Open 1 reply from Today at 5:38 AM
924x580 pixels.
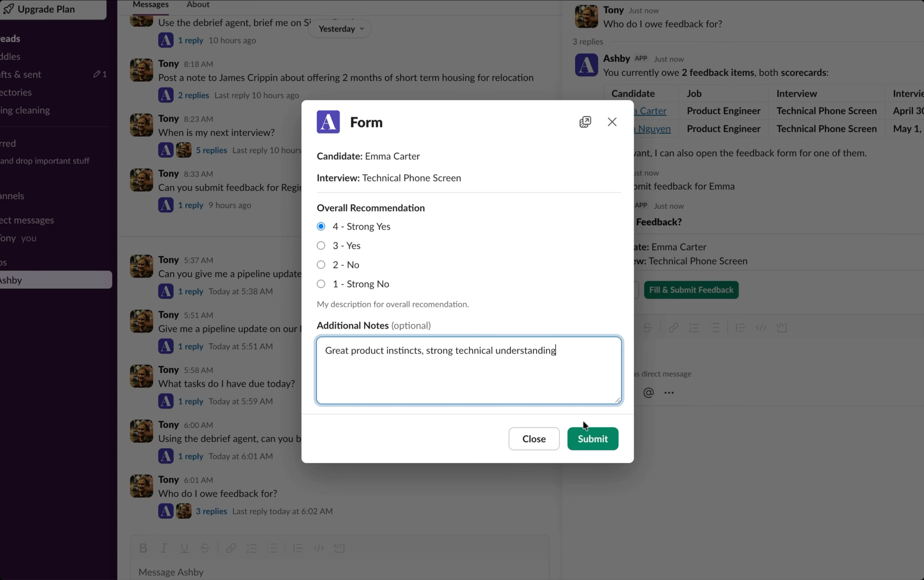click(x=190, y=291)
